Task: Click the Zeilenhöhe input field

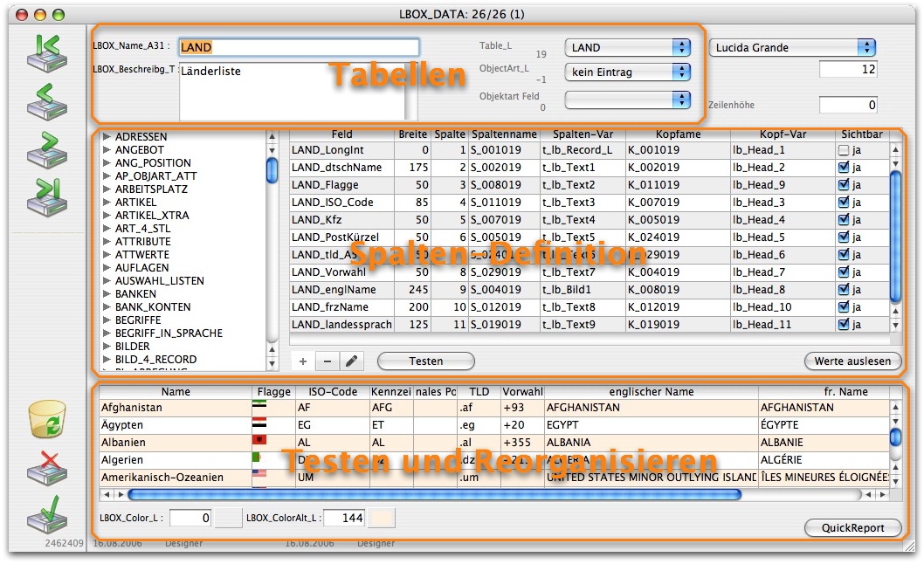Action: (x=848, y=105)
